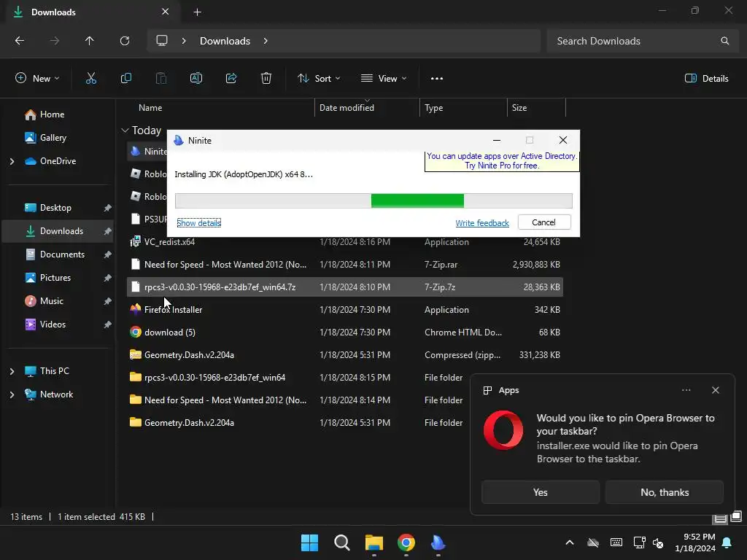The image size is (747, 560).
Task: Click the Rename icon in toolbar
Action: (x=196, y=79)
